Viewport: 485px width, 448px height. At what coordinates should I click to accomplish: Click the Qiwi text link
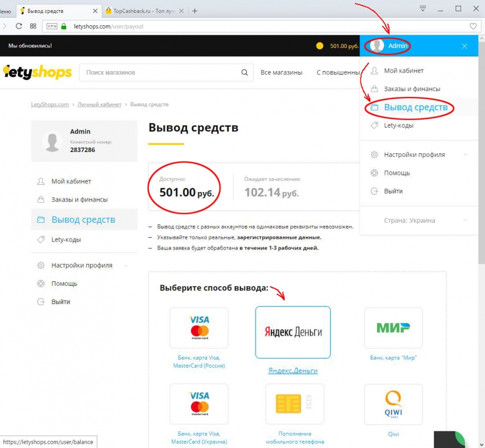coord(393,434)
